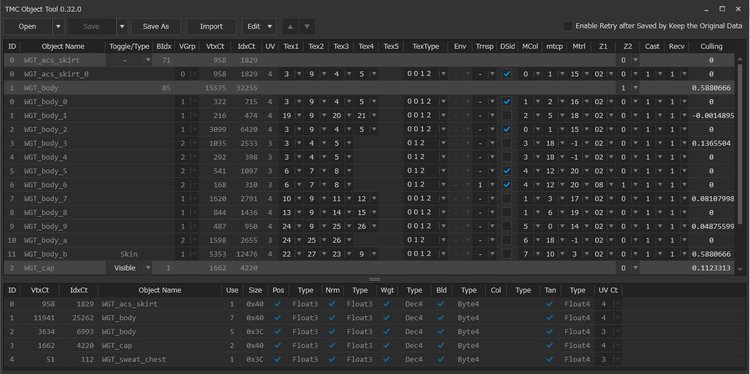
Task: Click the Import button
Action: 211,27
